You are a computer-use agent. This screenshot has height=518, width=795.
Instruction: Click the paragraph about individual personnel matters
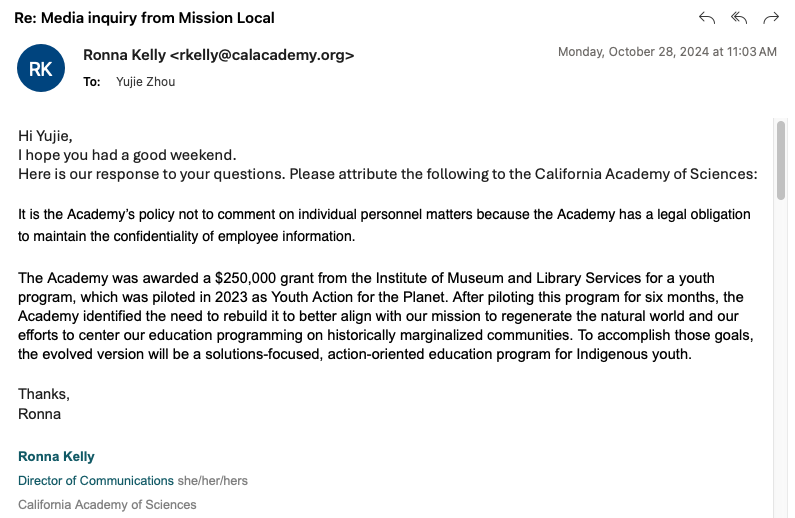coord(384,225)
